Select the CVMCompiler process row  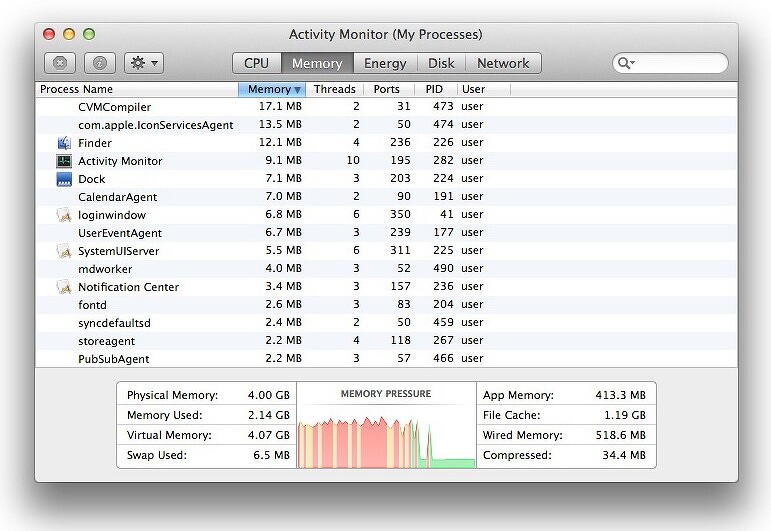pyautogui.click(x=386, y=107)
